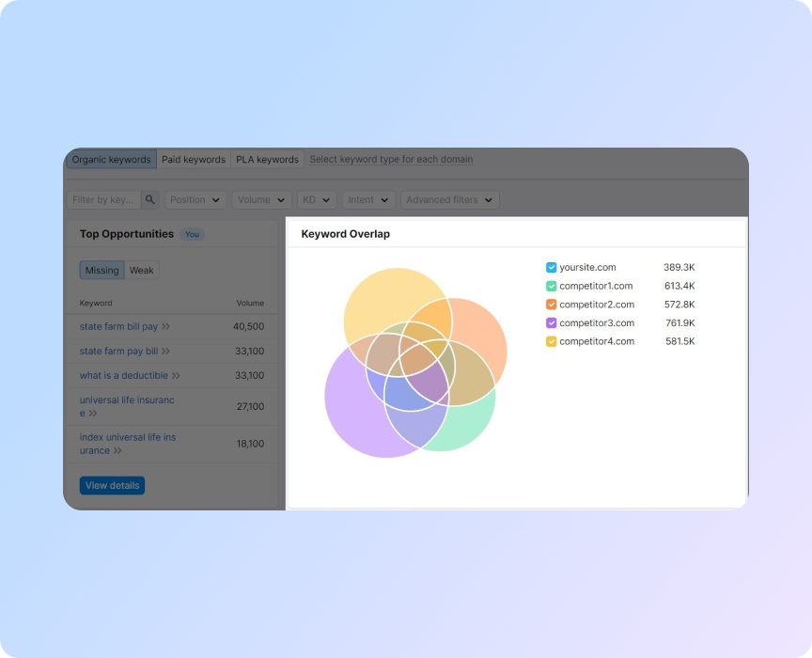This screenshot has height=658, width=812.
Task: Open the Position filter dropdown
Action: [x=195, y=200]
